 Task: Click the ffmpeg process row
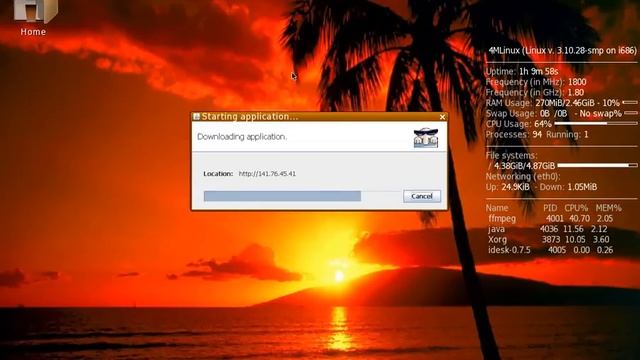tap(551, 219)
